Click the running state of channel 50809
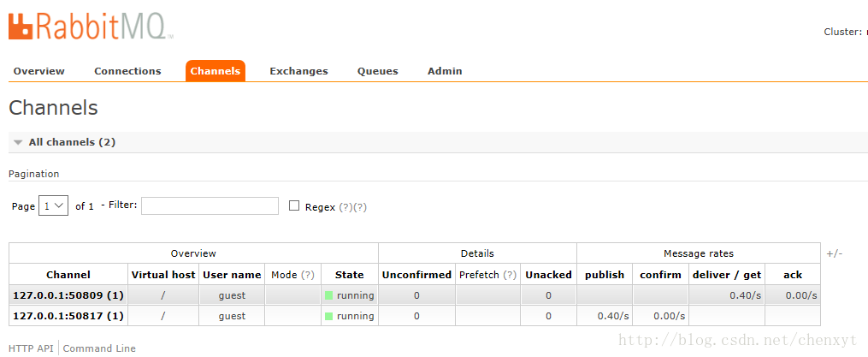 [349, 295]
